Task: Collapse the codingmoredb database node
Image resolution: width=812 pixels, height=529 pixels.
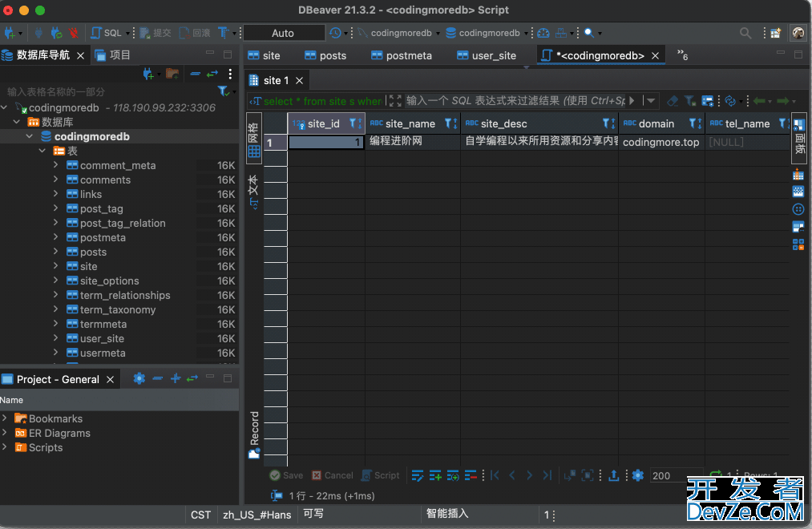Action: (30, 136)
